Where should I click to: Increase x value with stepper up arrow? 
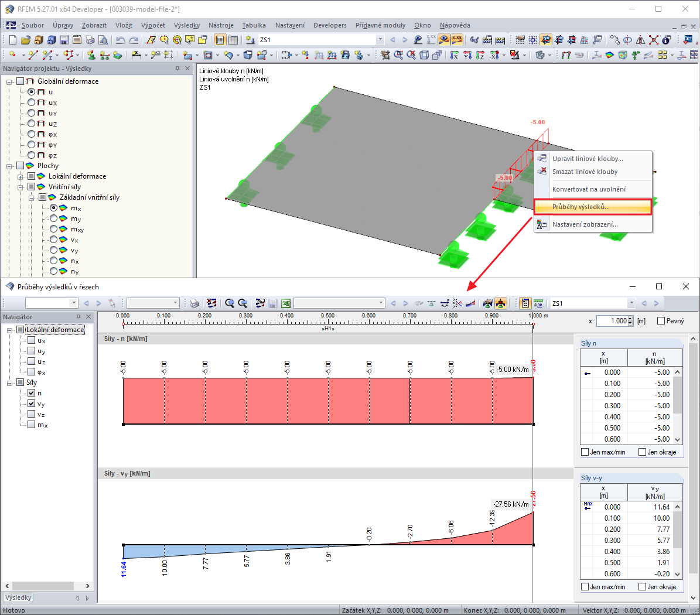coord(630,319)
